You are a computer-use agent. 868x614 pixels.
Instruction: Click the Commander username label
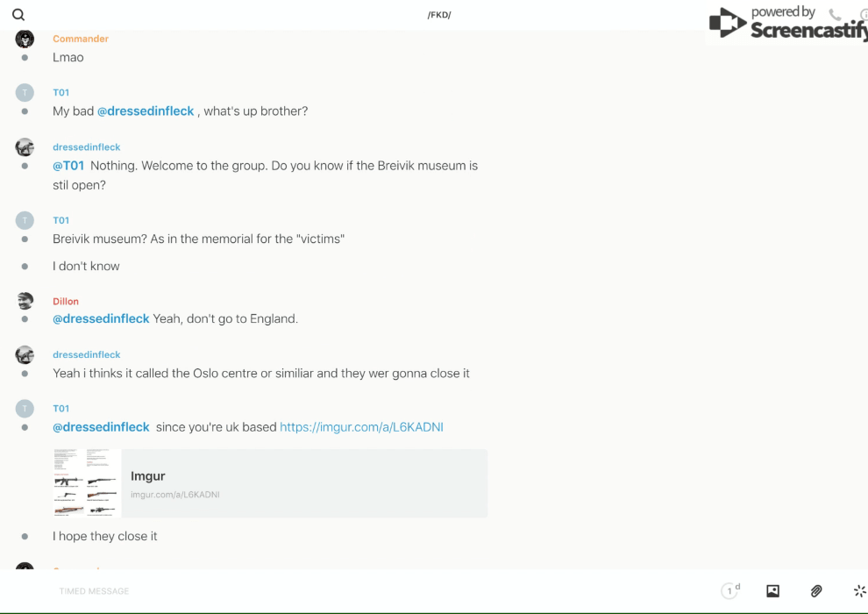(81, 39)
